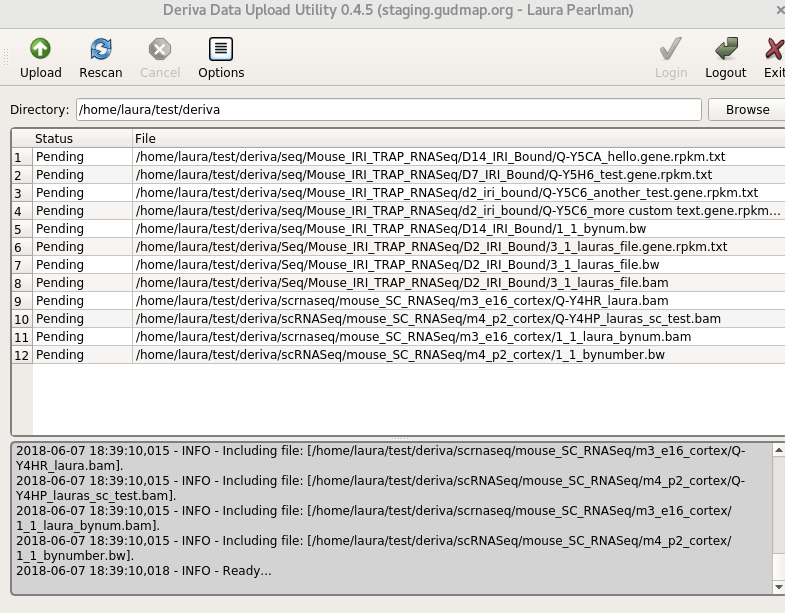The width and height of the screenshot is (785, 613).
Task: Click the green Upload arrow icon
Action: tap(40, 49)
